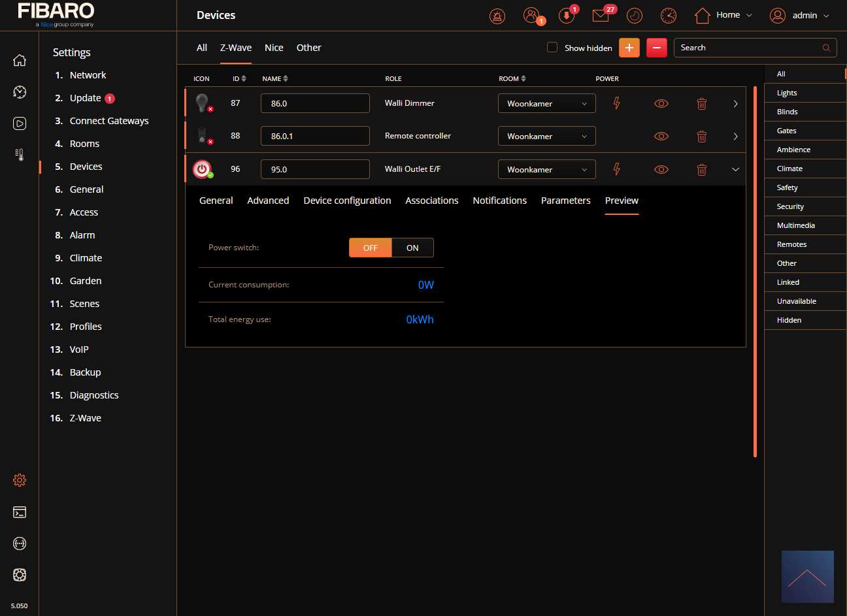Screen dimensions: 847x616
Task: Filter devices by Lights category
Action: tap(787, 93)
